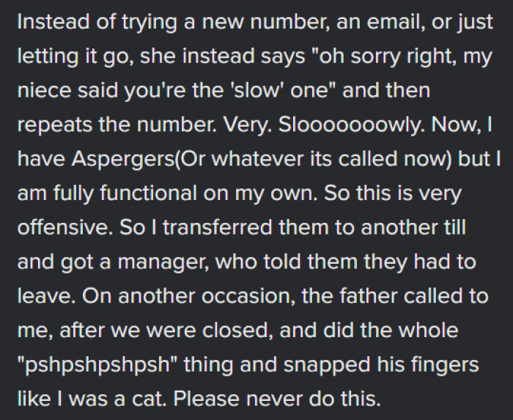The image size is (513, 420).
Task: Click the word "transferred"
Action: tap(218, 228)
